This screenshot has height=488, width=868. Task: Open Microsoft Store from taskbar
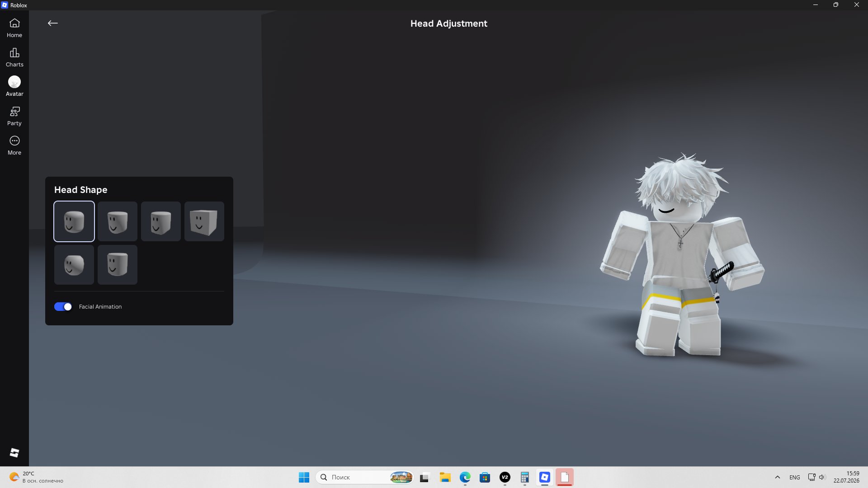click(485, 477)
